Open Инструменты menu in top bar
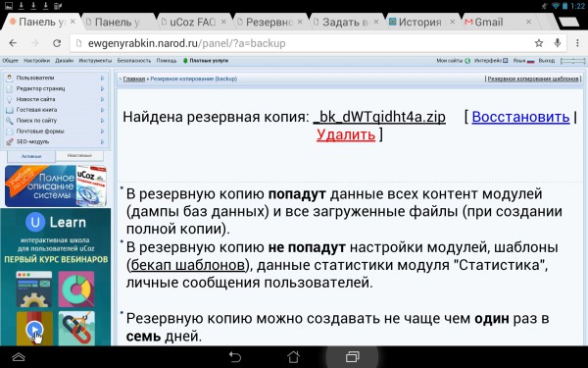 [95, 61]
